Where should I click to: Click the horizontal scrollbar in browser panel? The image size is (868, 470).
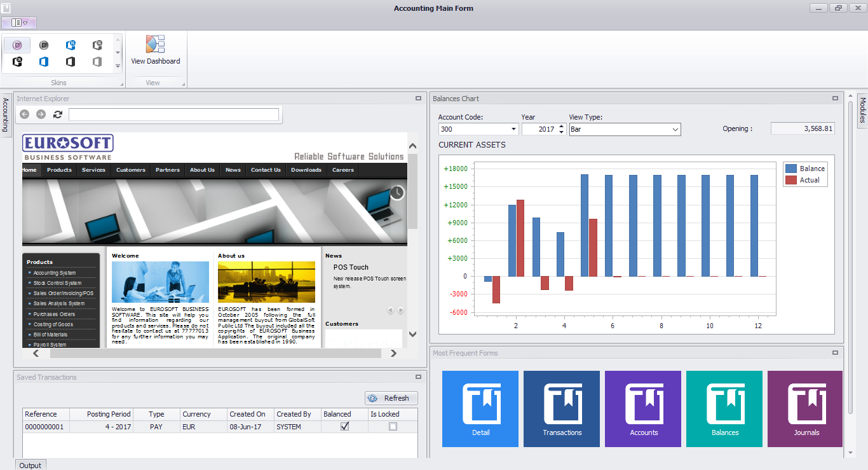click(x=214, y=353)
